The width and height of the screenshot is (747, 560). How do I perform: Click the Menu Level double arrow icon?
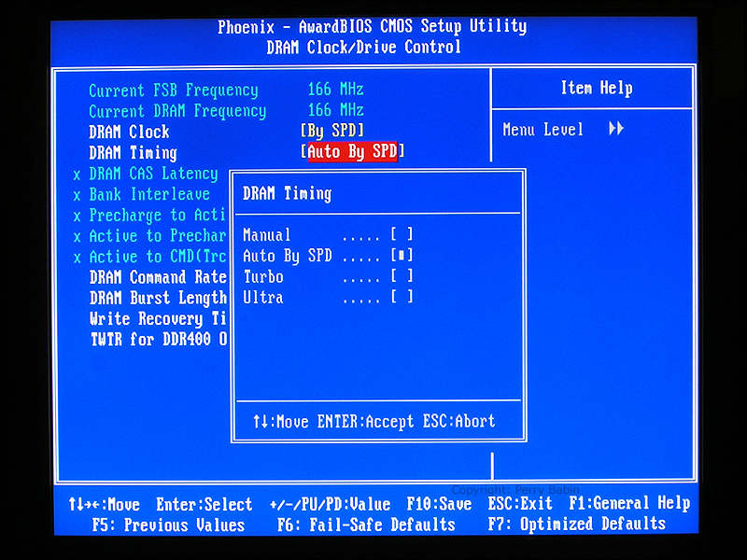[616, 129]
